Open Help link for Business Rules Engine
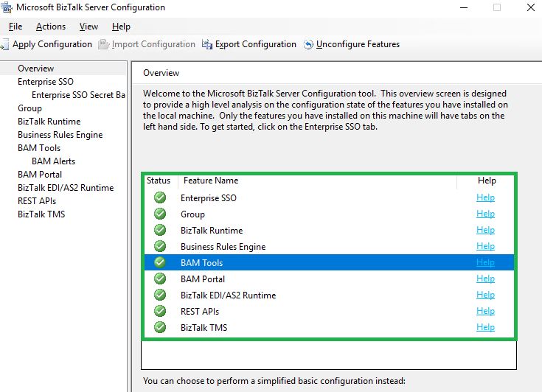The height and width of the screenshot is (392, 542). [485, 246]
